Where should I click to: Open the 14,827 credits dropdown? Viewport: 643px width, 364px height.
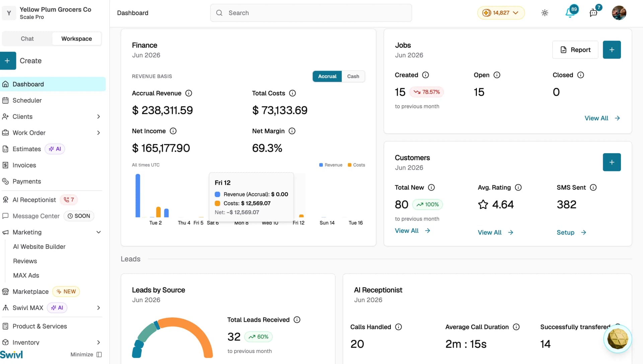point(501,13)
